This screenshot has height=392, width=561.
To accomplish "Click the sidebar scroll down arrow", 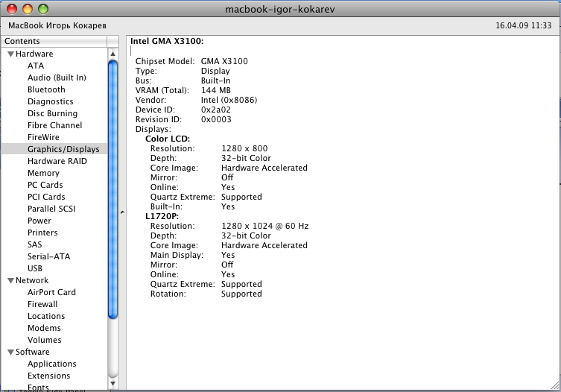I will click(112, 384).
